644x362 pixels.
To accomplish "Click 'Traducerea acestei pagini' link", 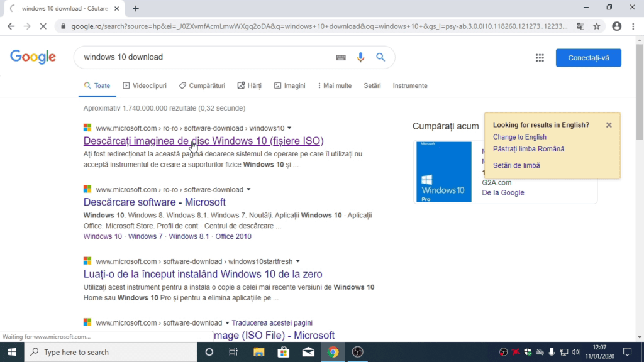I will coord(272,323).
